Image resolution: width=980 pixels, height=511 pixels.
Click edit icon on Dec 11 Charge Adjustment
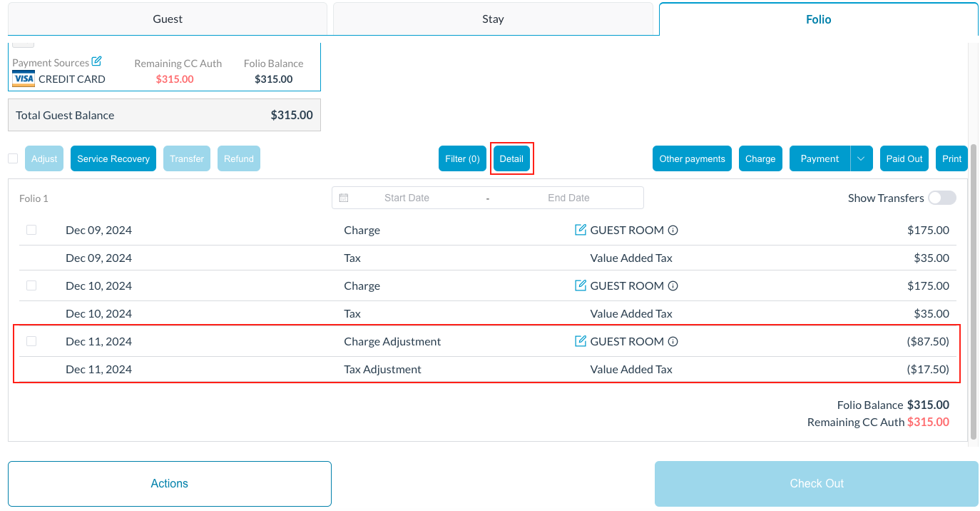581,341
